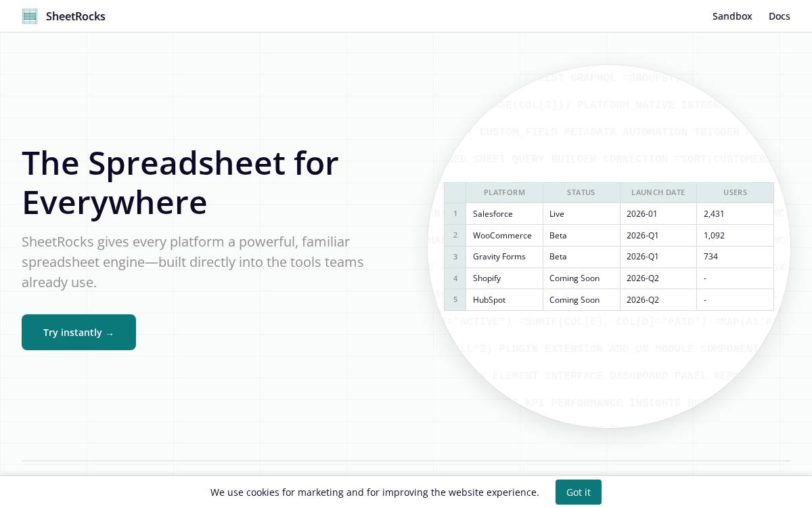Select the LAUNCH DATE column header
The image size is (812, 508).
(x=658, y=192)
